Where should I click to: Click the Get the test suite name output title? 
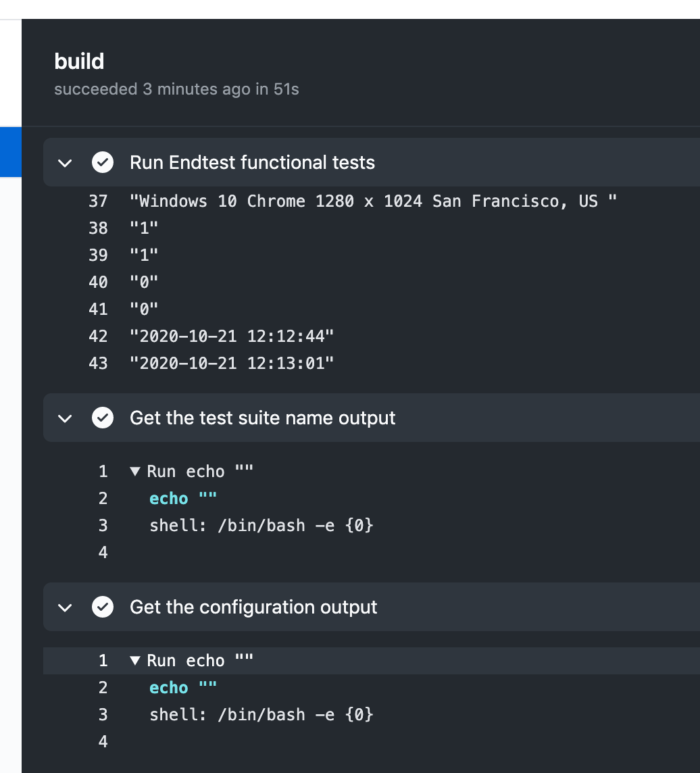point(262,418)
